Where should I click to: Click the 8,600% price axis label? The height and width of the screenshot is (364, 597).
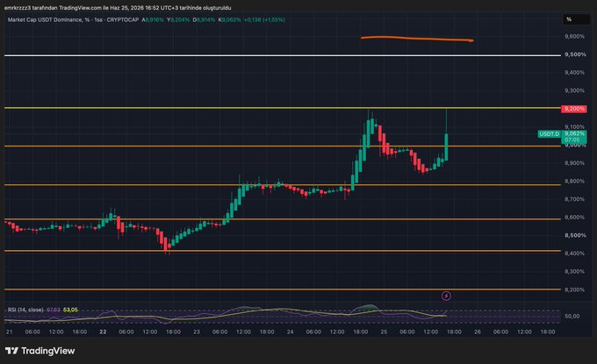(574, 218)
